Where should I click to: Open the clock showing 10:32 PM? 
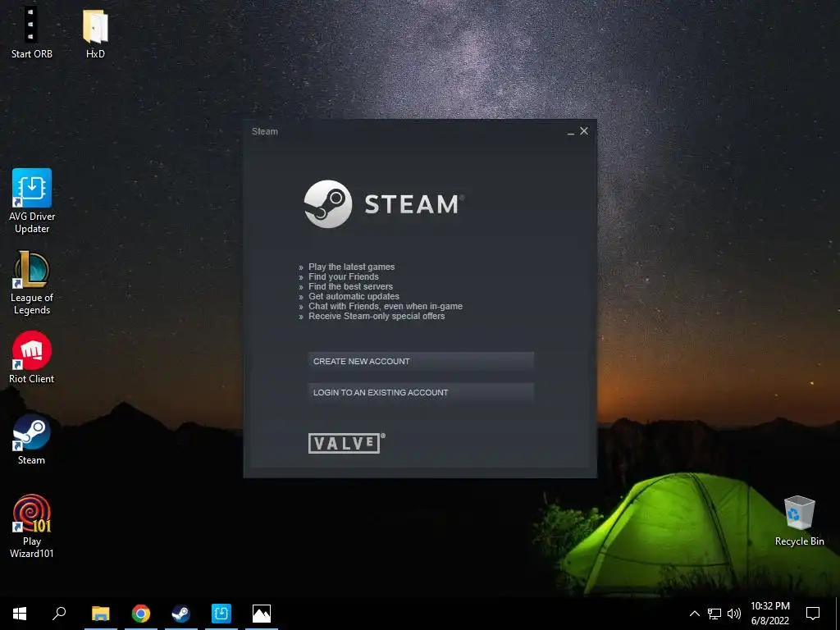[769, 614]
